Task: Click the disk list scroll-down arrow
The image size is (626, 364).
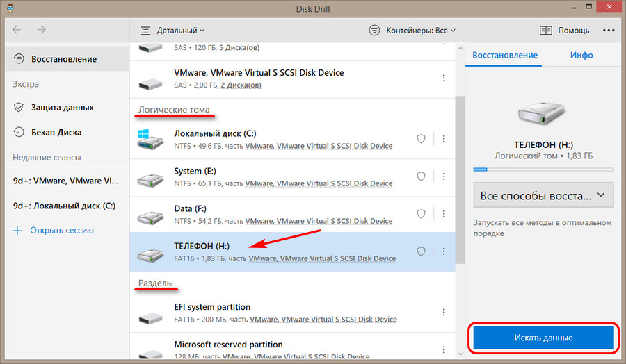Action: click(x=460, y=354)
